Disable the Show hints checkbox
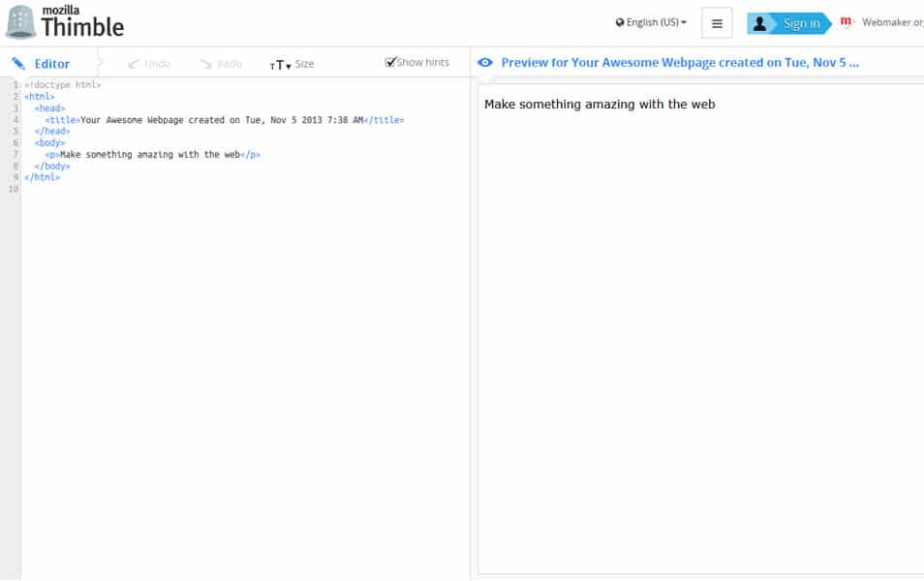Screen dimensions: 924x581 tap(391, 61)
